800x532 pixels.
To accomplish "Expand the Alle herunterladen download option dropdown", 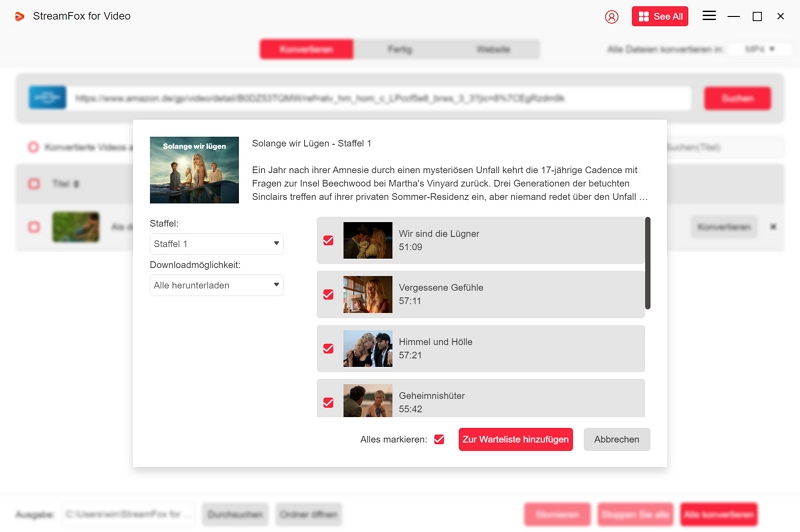I will point(216,286).
